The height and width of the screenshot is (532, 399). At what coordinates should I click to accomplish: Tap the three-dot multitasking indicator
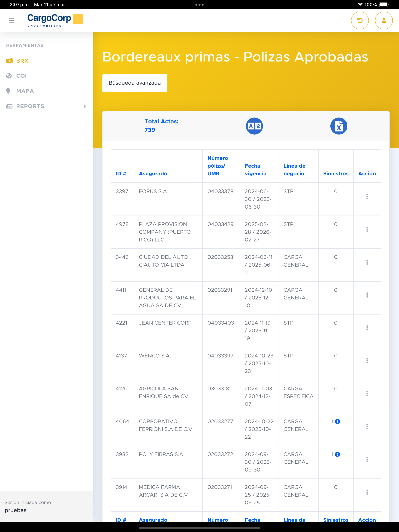[199, 5]
